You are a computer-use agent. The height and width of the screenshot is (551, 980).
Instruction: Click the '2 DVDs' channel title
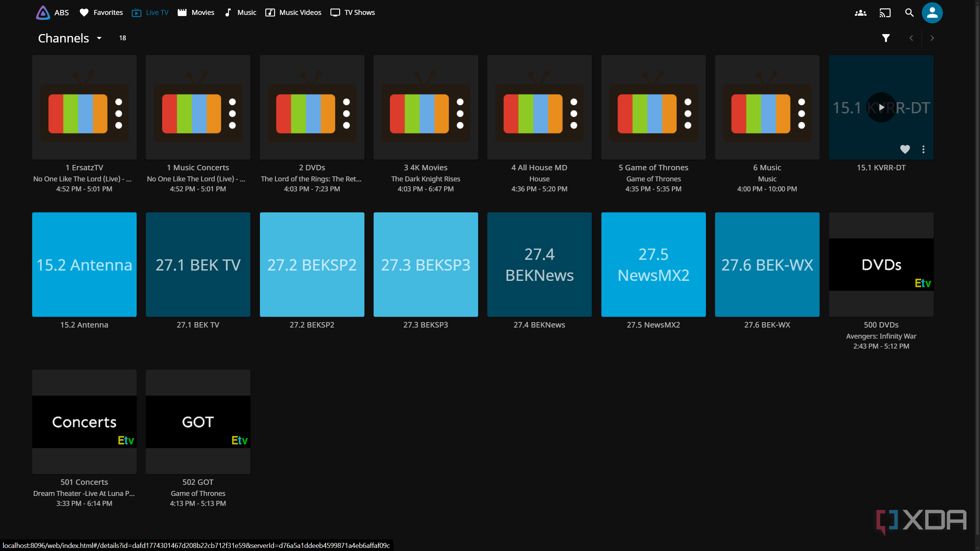[x=312, y=168]
